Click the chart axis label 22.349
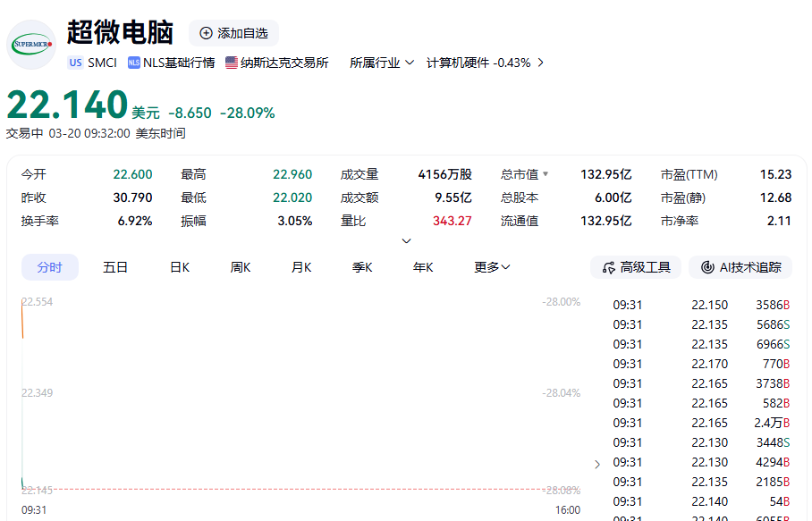The height and width of the screenshot is (521, 812). pos(38,392)
